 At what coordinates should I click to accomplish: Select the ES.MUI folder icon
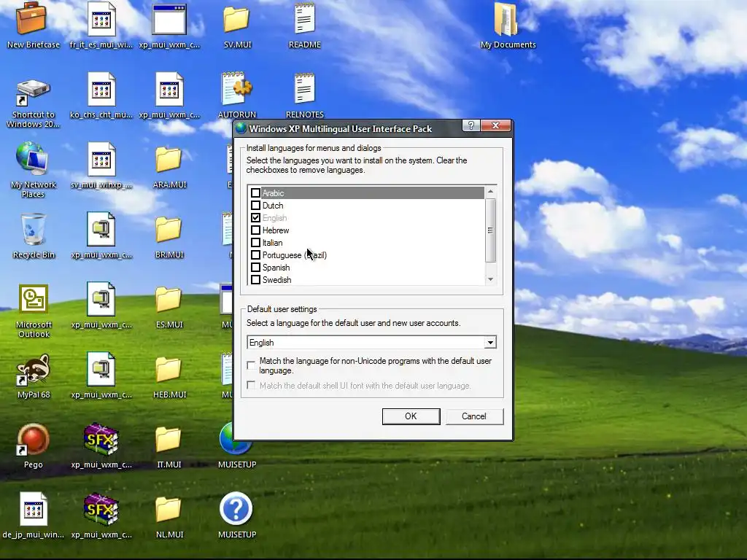(169, 299)
